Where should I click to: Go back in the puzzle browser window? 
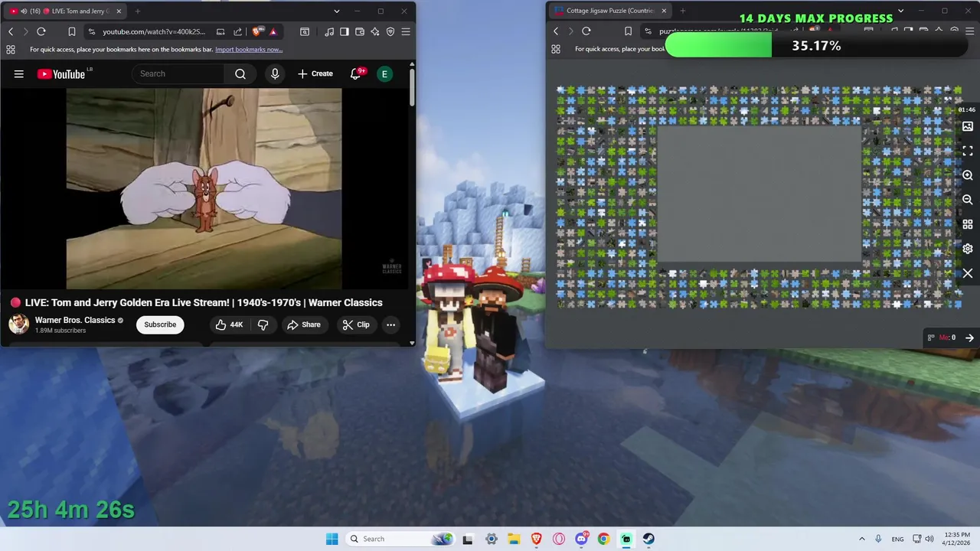tap(556, 31)
